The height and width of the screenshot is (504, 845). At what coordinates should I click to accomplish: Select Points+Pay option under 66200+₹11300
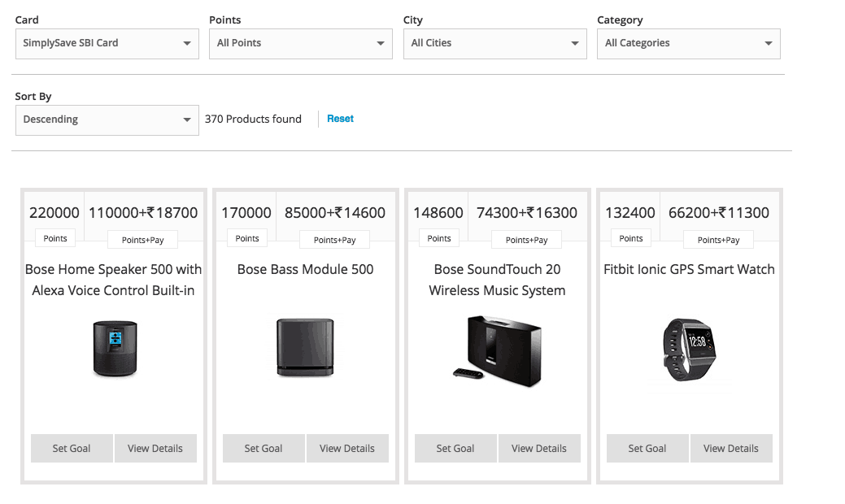(718, 240)
